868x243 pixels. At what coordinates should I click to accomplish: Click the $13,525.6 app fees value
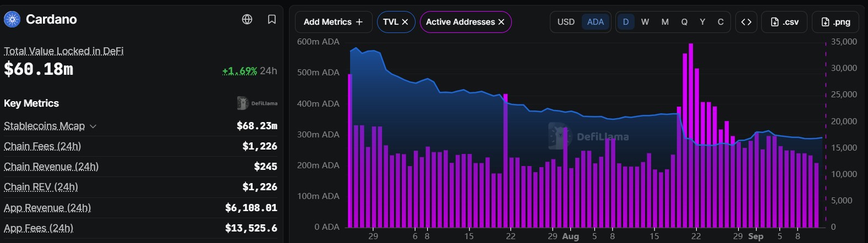(x=251, y=228)
